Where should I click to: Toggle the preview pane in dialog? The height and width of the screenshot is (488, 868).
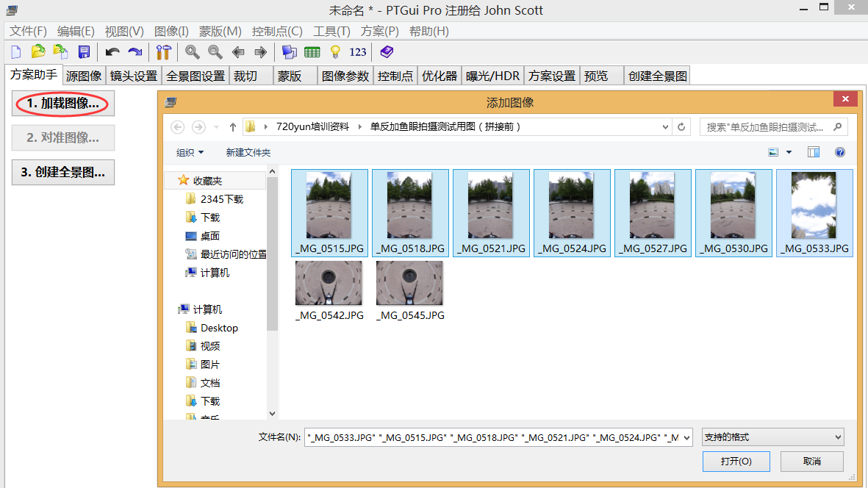[x=814, y=152]
